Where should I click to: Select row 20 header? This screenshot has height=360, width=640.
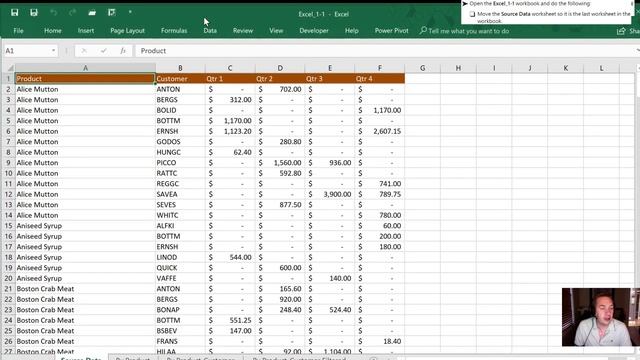(8, 278)
